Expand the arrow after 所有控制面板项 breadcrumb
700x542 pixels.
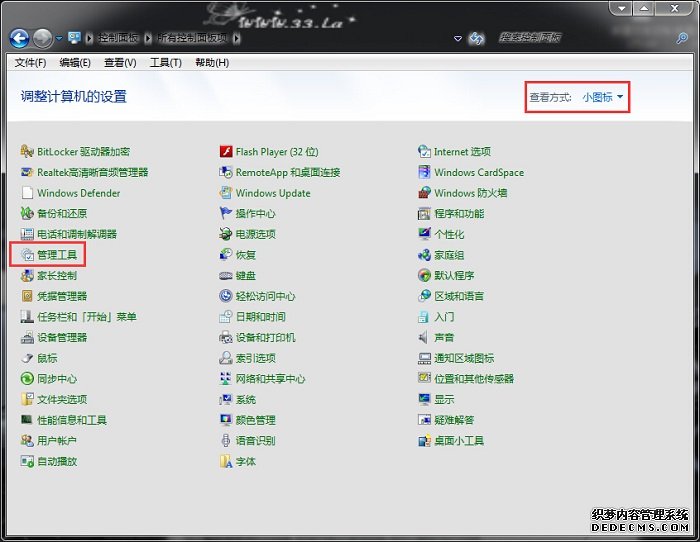(x=237, y=38)
